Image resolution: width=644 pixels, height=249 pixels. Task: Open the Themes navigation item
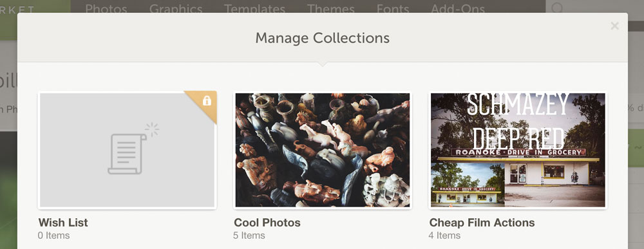coord(331,9)
